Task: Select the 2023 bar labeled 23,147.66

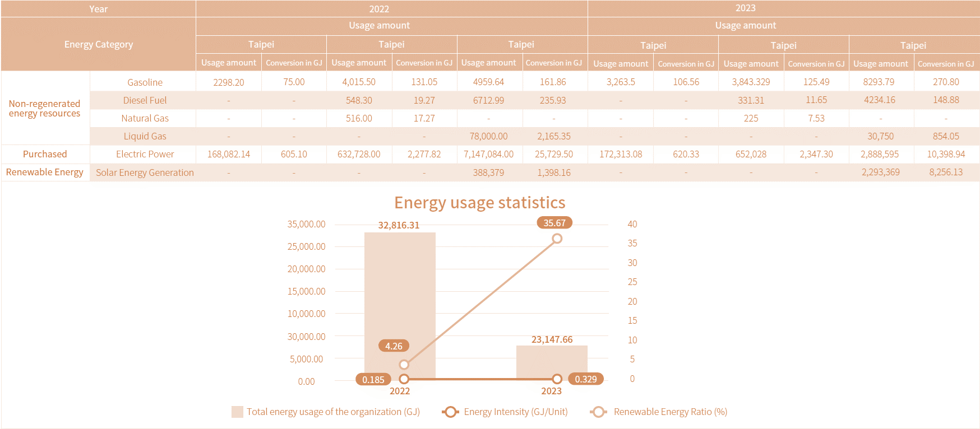Action: [552, 362]
